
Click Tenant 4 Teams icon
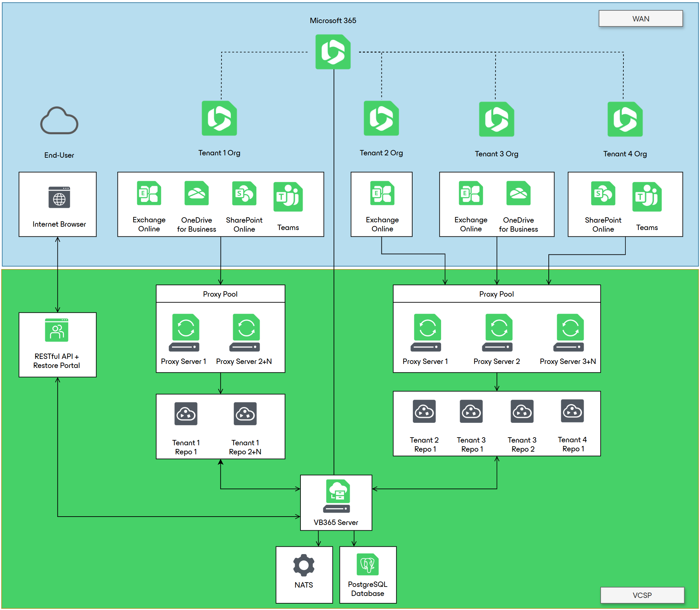646,197
